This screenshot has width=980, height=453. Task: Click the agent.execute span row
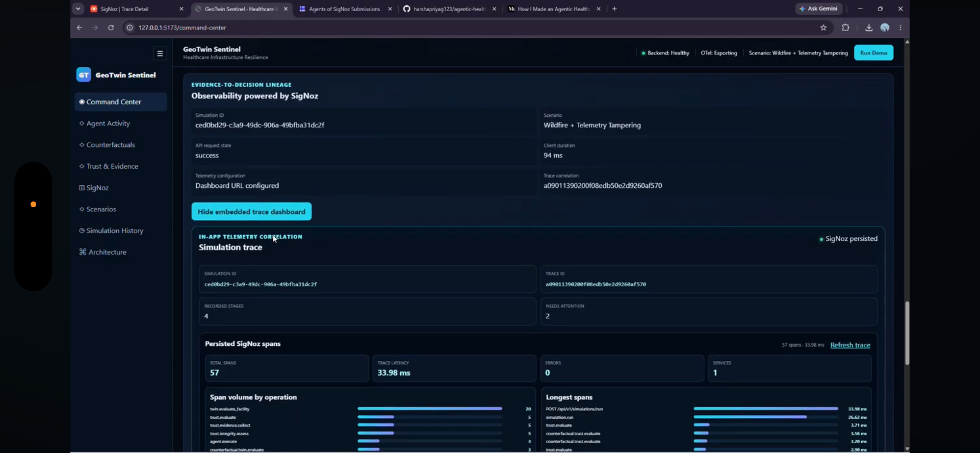click(x=370, y=441)
